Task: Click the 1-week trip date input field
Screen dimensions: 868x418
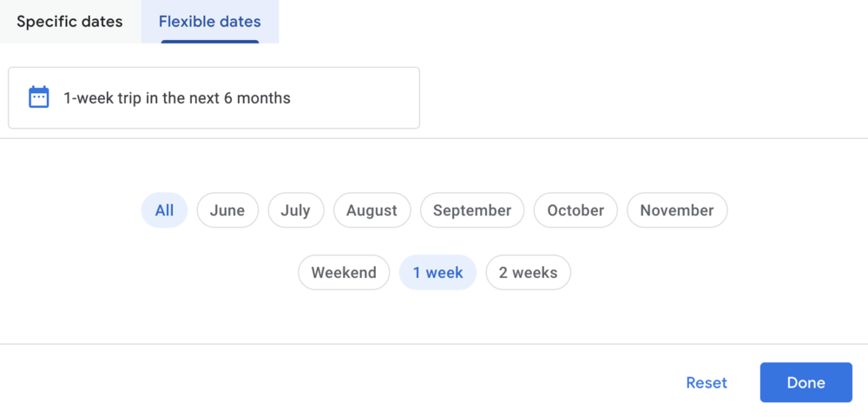Action: pos(214,98)
